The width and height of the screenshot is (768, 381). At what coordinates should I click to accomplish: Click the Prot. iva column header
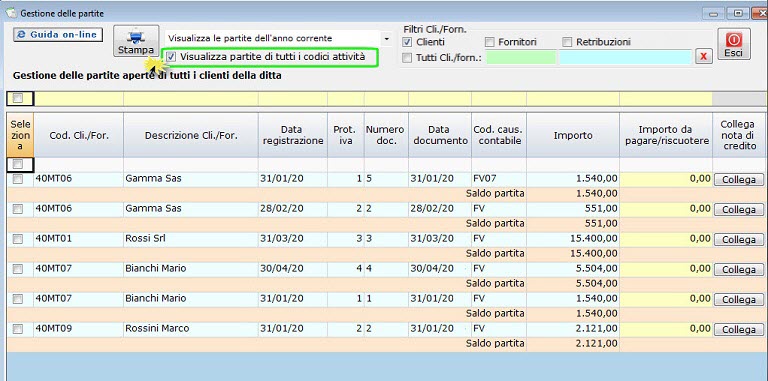tap(346, 136)
